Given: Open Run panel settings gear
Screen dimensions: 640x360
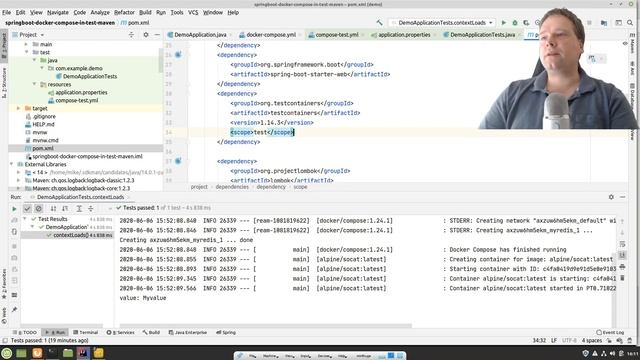Looking at the screenshot, I should tap(611, 197).
